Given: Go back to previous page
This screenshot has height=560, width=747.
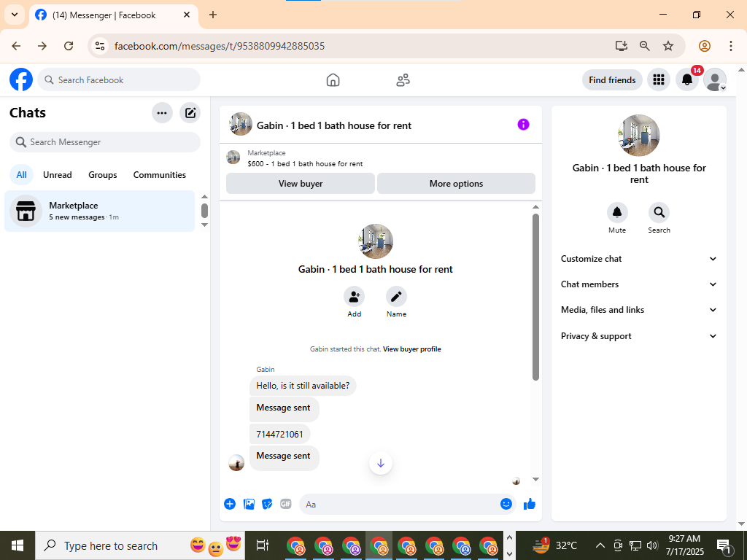Looking at the screenshot, I should [16, 46].
